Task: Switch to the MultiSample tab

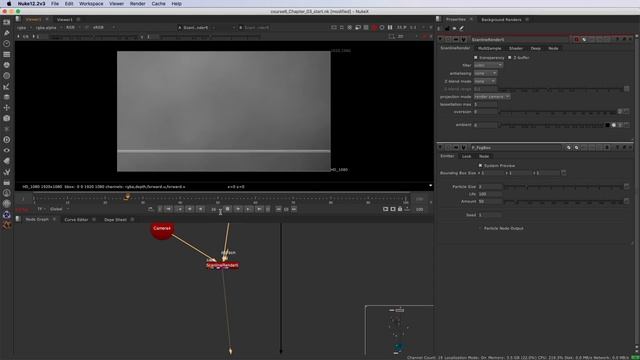Action: [x=489, y=48]
